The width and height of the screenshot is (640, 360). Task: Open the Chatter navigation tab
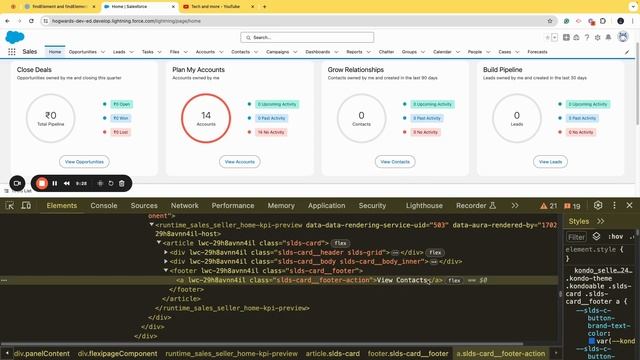(386, 52)
